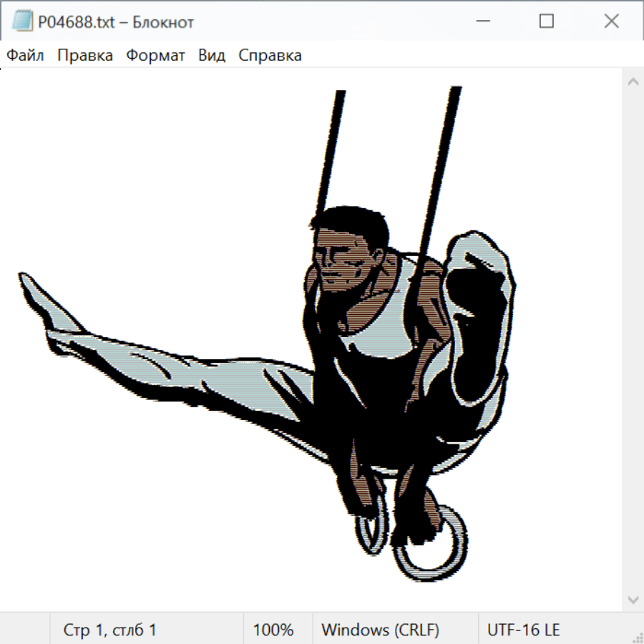Open the Правка menu
The image size is (644, 644).
(x=85, y=56)
